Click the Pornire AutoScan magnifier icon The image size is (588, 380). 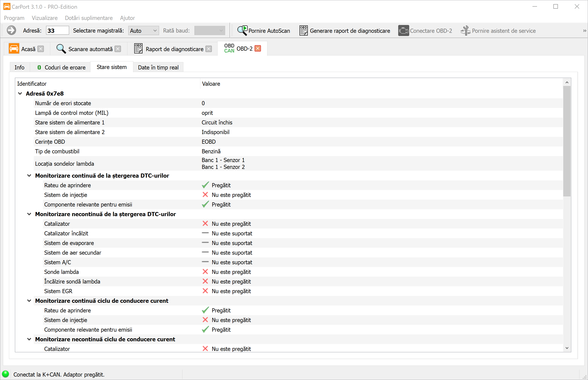point(242,31)
